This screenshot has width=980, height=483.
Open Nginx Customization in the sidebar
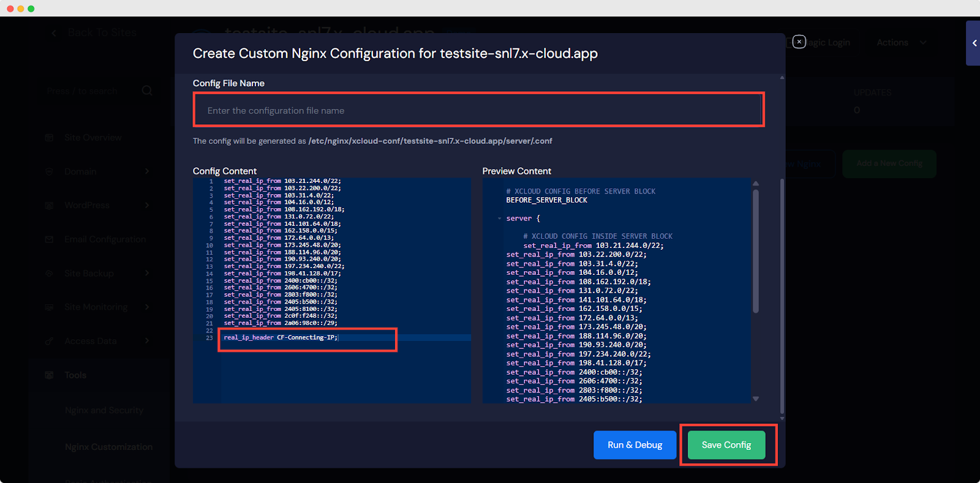(109, 447)
